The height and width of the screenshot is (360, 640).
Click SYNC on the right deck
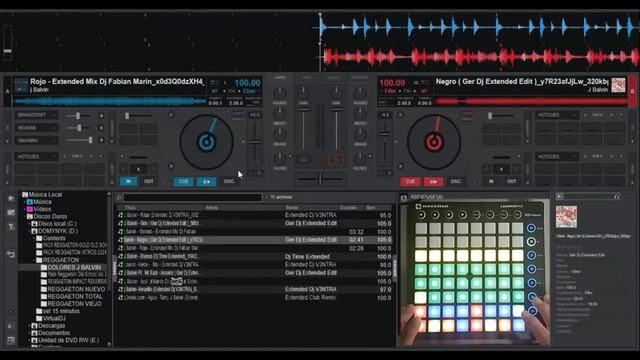click(x=456, y=181)
